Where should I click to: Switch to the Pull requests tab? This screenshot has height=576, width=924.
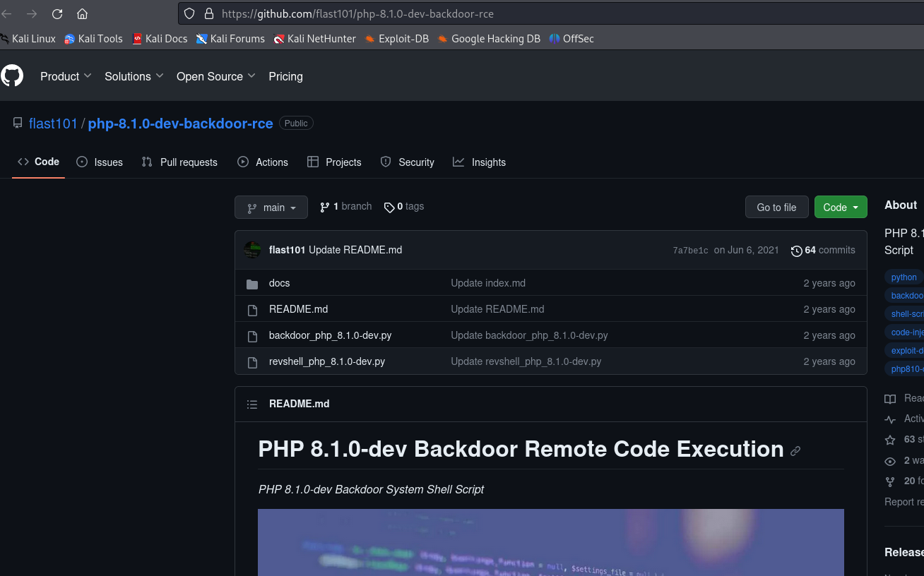point(179,162)
